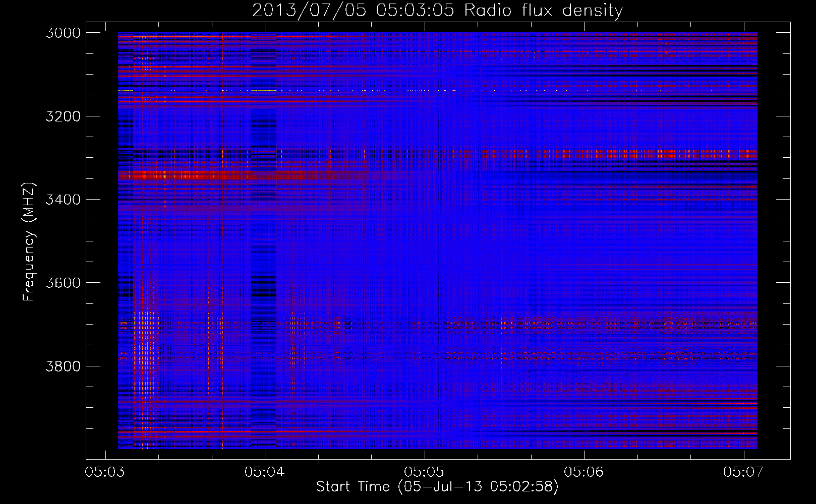Image resolution: width=816 pixels, height=504 pixels.
Task: Click the 3800 frequency tick label
Action: click(63, 366)
